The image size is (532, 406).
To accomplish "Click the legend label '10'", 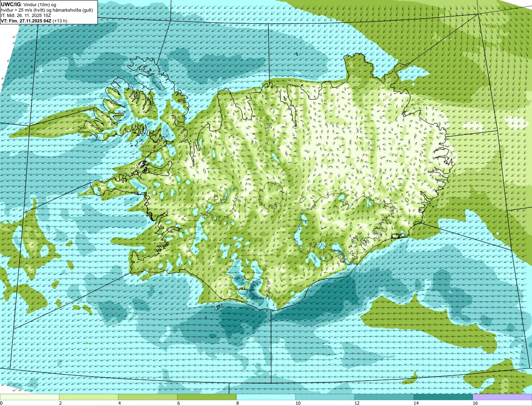I will (298, 403).
